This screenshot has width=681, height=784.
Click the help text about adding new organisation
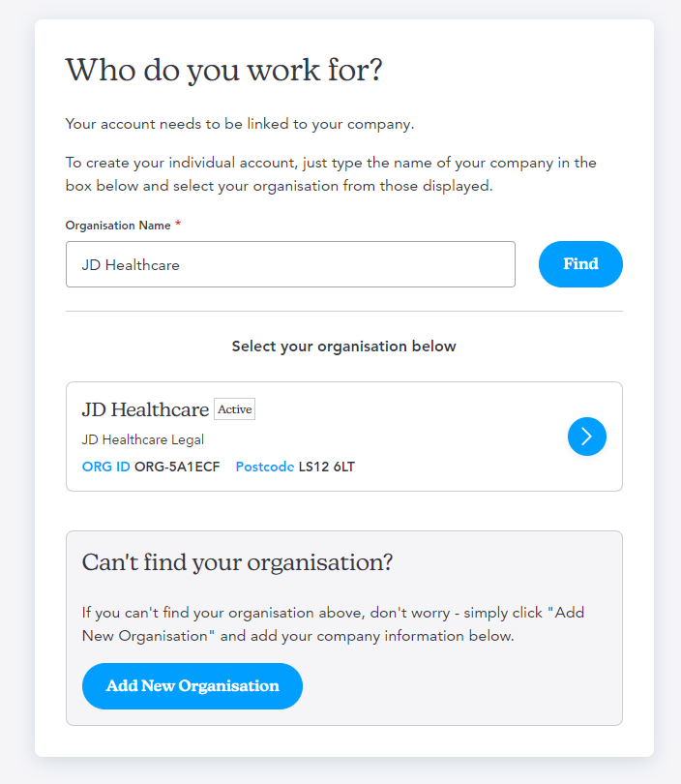point(333,624)
